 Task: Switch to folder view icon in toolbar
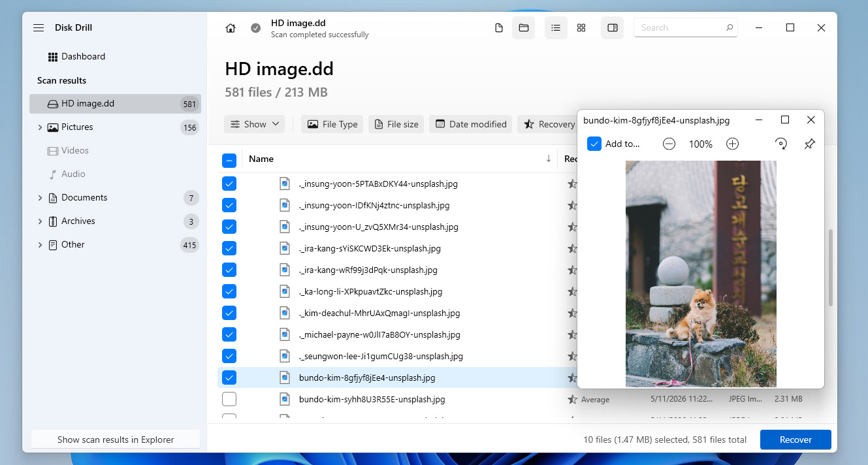coord(524,28)
